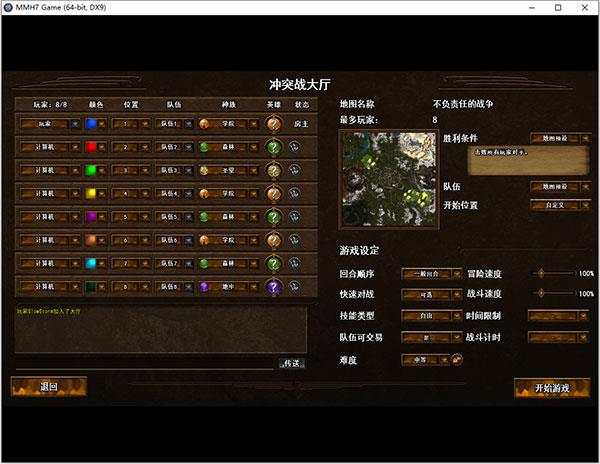Click the host player's hero portrait icon

pyautogui.click(x=273, y=124)
